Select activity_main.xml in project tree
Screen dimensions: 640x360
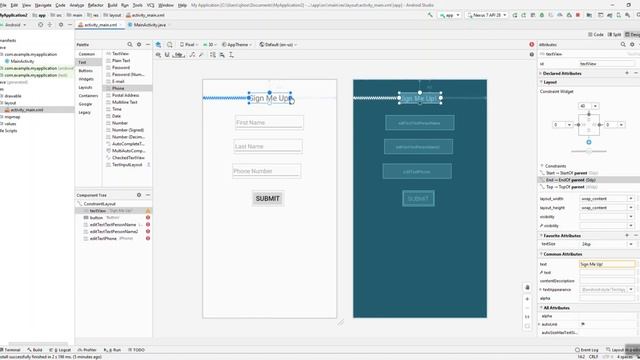point(27,110)
